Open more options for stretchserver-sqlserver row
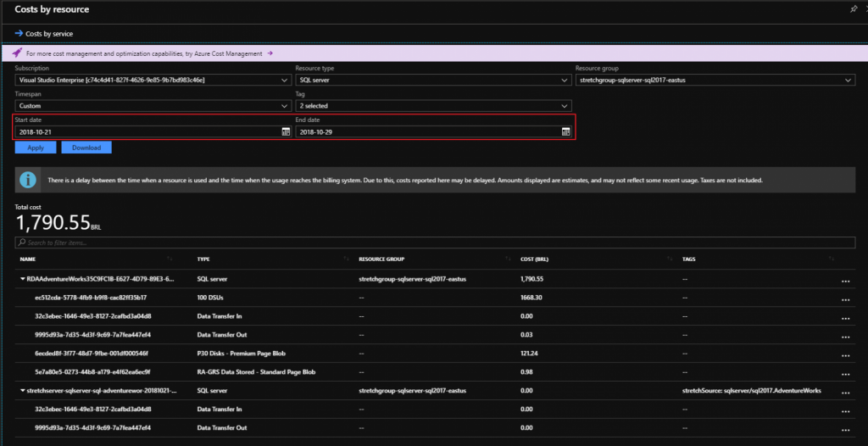Image resolution: width=868 pixels, height=446 pixels. (845, 393)
